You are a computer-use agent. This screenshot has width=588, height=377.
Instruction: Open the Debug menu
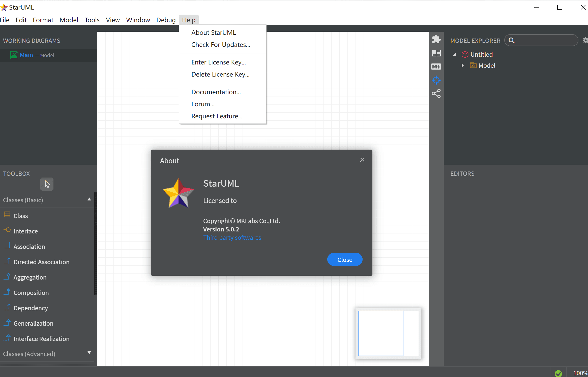click(166, 20)
